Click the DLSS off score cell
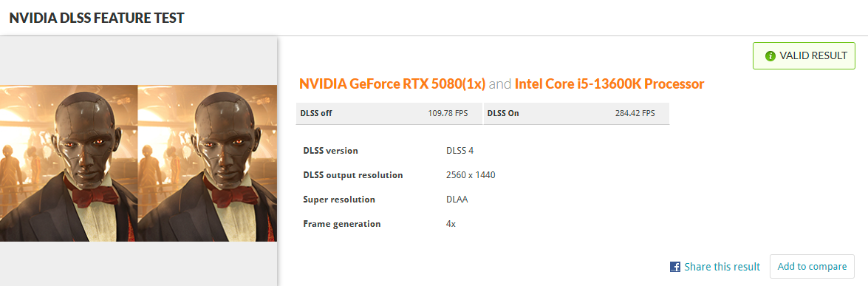The height and width of the screenshot is (286, 868). [x=390, y=114]
